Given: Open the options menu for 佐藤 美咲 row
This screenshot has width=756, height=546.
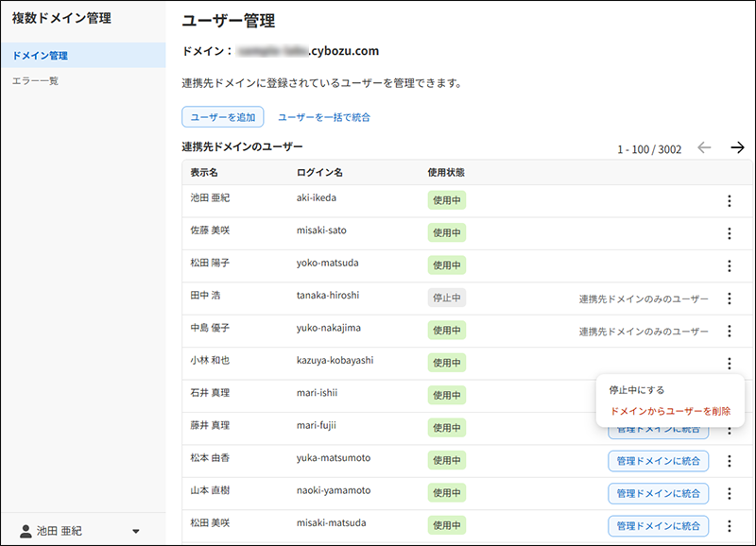Looking at the screenshot, I should [729, 233].
